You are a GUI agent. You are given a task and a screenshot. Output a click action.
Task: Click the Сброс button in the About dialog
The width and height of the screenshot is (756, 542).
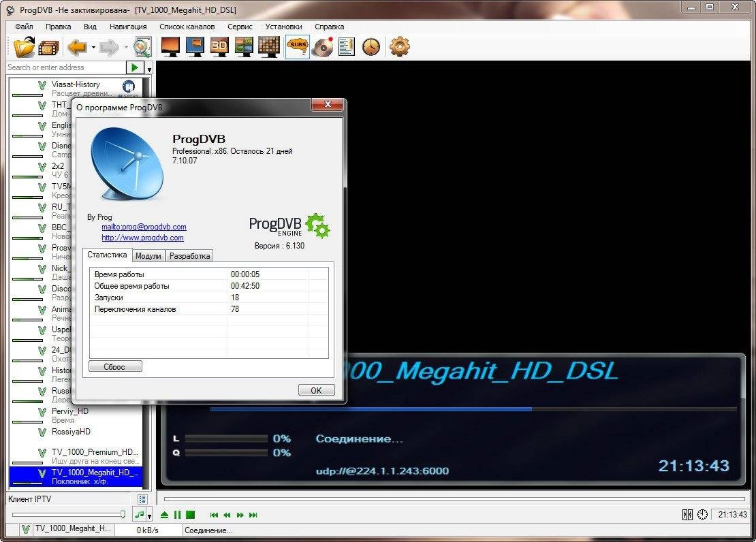click(115, 366)
